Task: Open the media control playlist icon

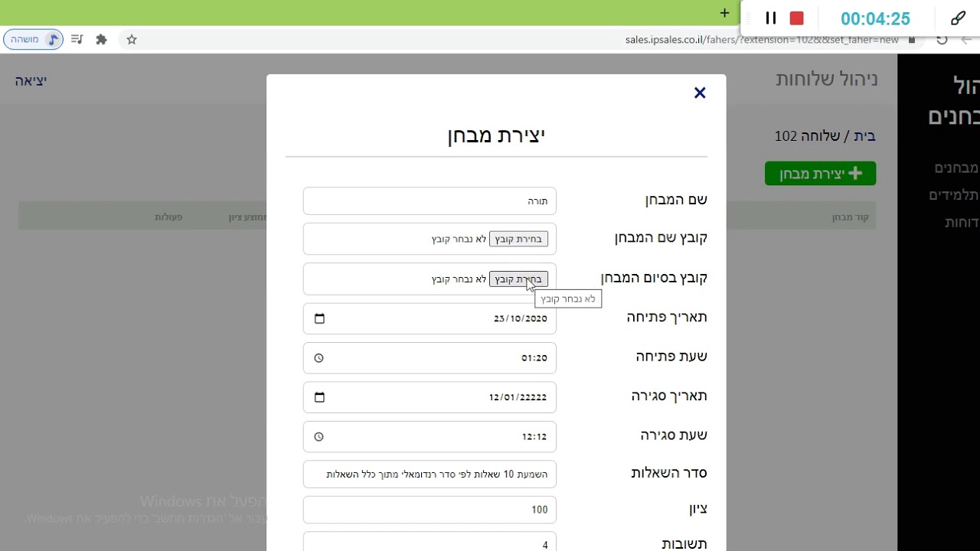Action: 77,40
